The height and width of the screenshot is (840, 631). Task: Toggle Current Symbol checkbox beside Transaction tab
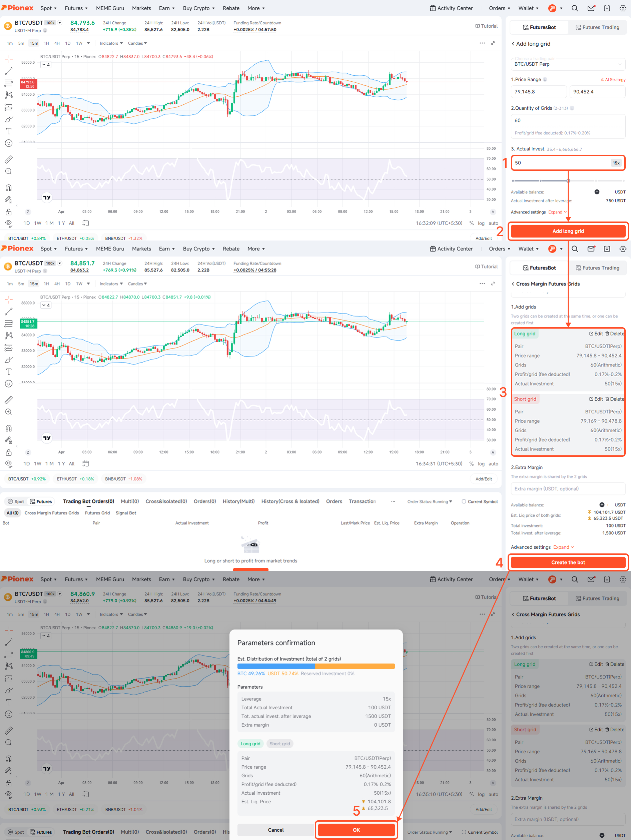pos(464,501)
